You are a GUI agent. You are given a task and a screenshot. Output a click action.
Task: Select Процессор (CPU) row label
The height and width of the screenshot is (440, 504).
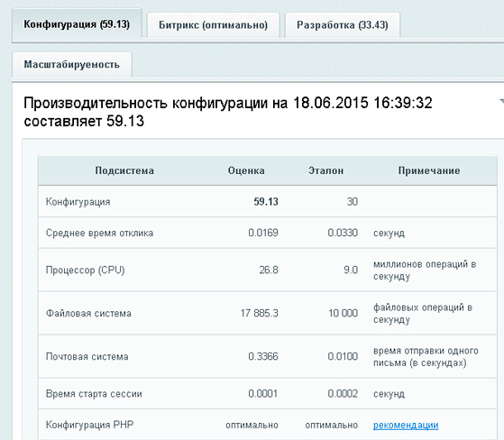tap(85, 270)
